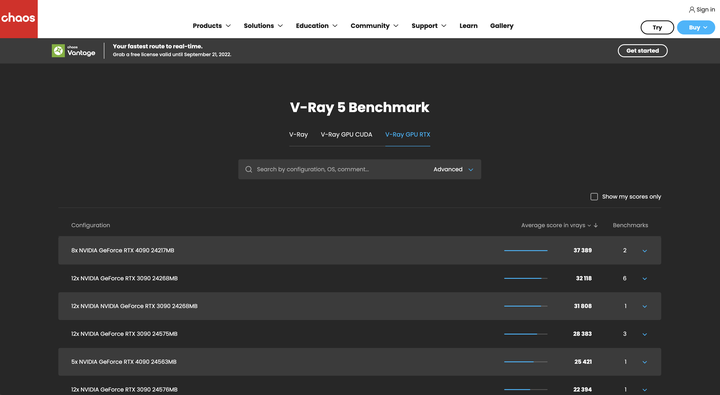This screenshot has width=720, height=395.
Task: Click the Chaos logo
Action: (18, 18)
